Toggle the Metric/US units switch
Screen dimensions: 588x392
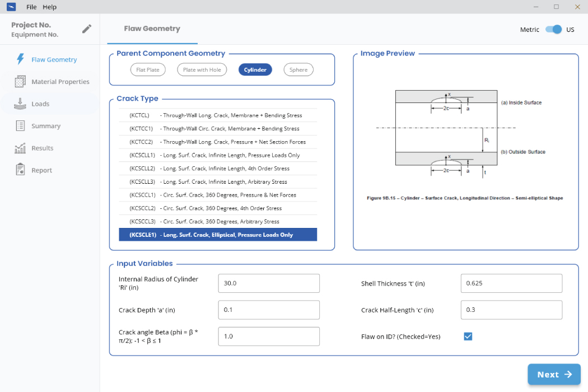553,30
